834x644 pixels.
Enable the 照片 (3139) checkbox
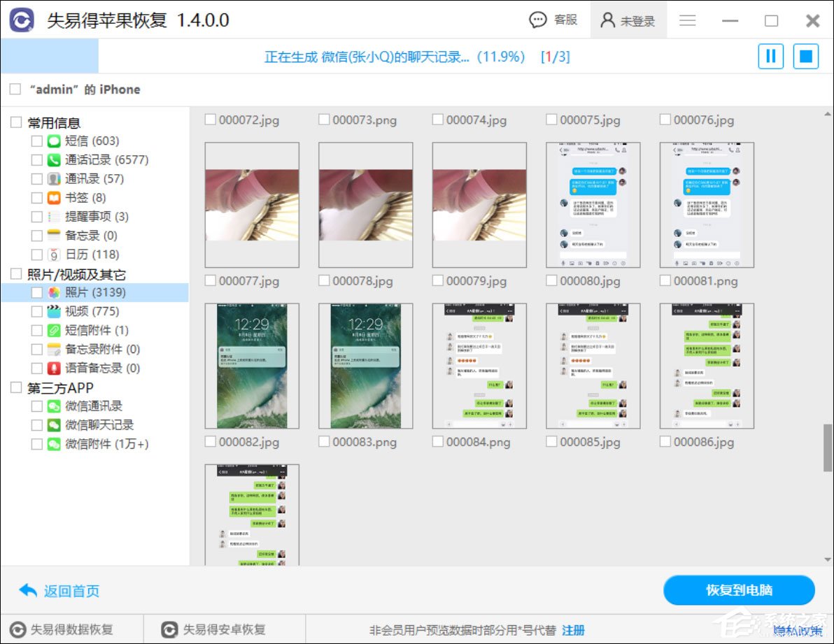point(38,292)
